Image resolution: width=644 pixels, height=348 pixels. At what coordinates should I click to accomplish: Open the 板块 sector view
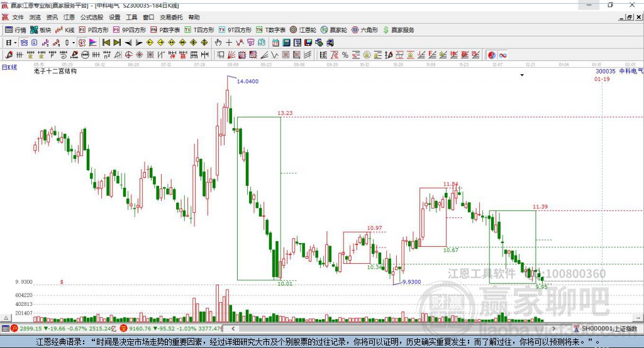pyautogui.click(x=41, y=30)
